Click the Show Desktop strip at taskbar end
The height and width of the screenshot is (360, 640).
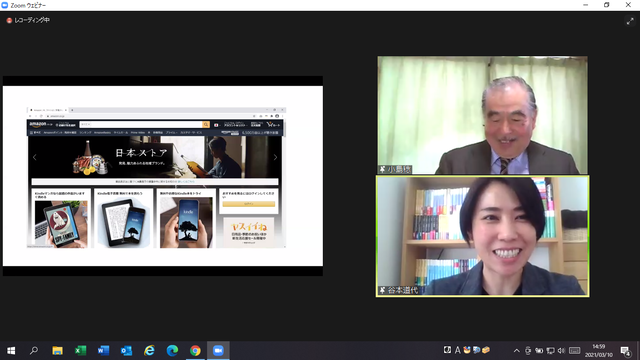tap(638, 351)
